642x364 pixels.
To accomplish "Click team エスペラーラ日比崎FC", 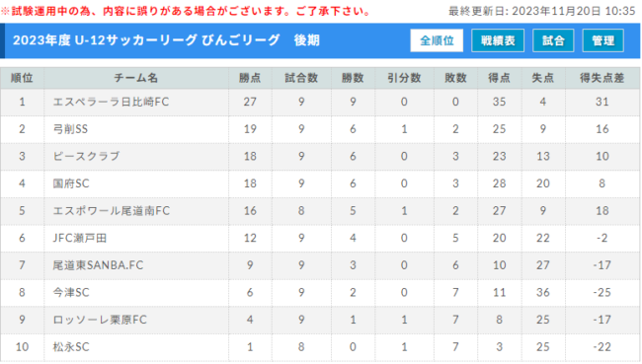I will pyautogui.click(x=111, y=102).
